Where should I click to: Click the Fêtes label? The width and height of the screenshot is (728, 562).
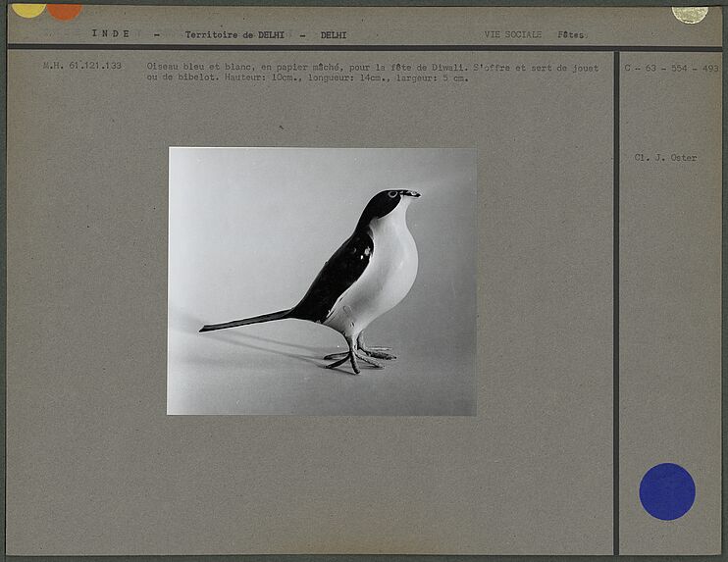click(x=572, y=34)
